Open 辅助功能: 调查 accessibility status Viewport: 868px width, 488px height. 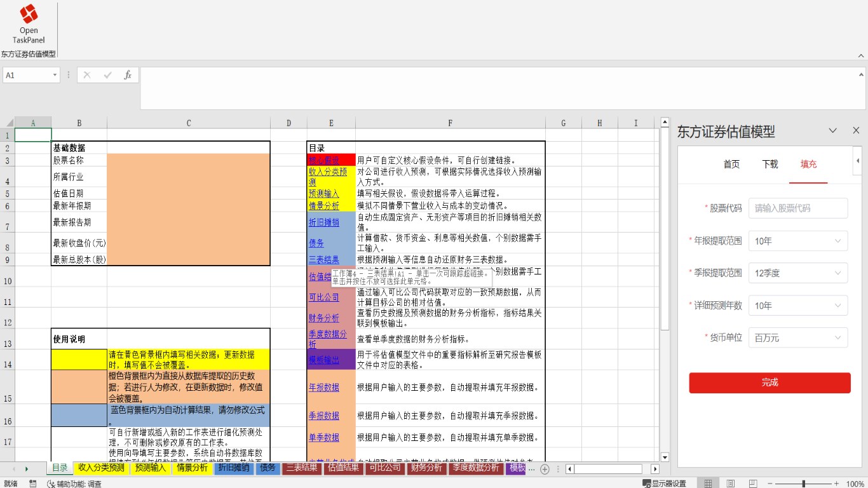(74, 484)
